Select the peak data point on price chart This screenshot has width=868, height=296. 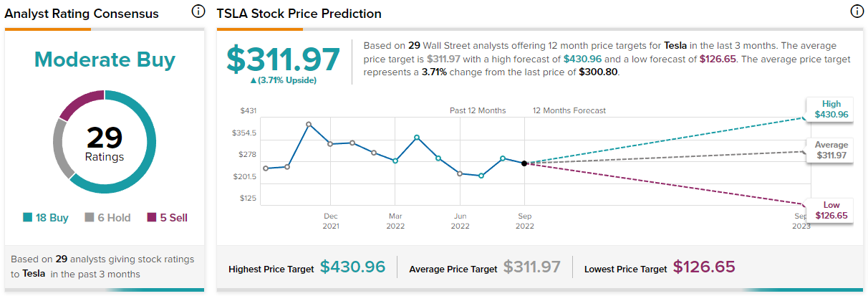(309, 125)
